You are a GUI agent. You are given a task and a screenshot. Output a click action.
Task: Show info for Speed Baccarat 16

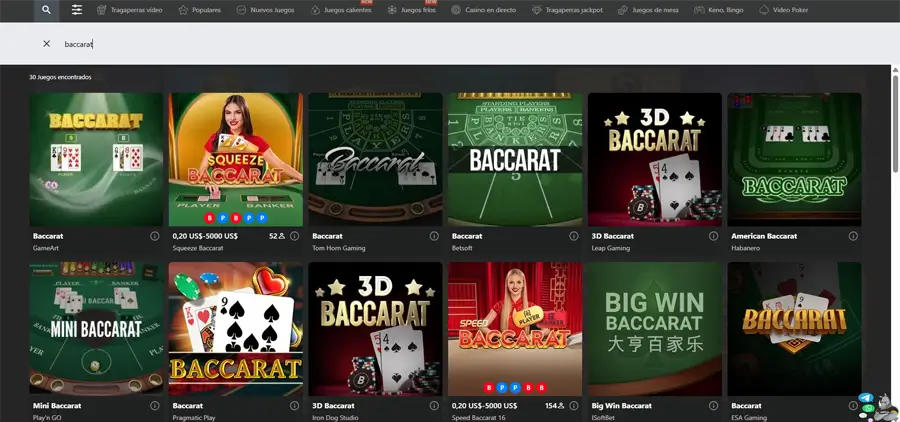(x=573, y=405)
